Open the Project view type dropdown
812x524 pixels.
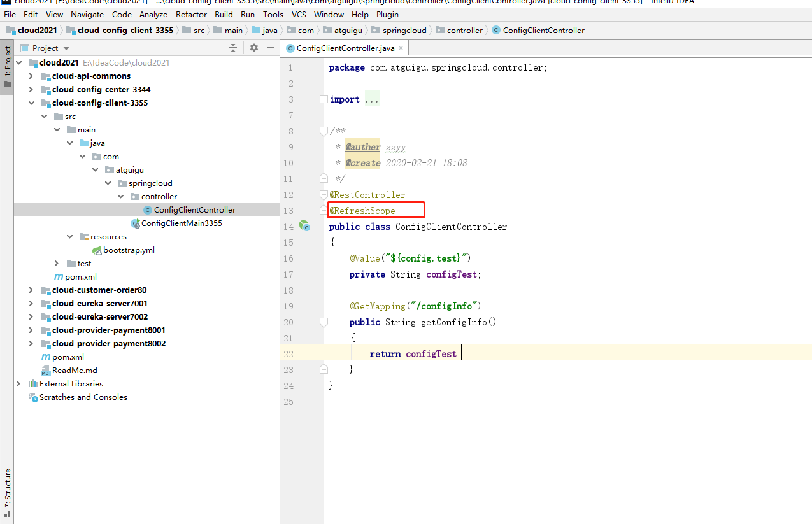(x=66, y=48)
